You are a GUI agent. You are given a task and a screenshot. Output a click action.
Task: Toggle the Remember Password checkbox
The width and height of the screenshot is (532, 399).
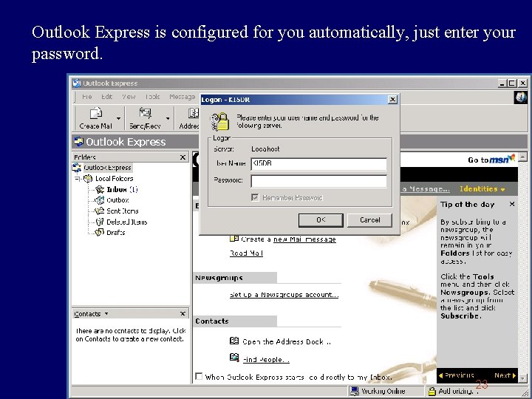point(255,197)
